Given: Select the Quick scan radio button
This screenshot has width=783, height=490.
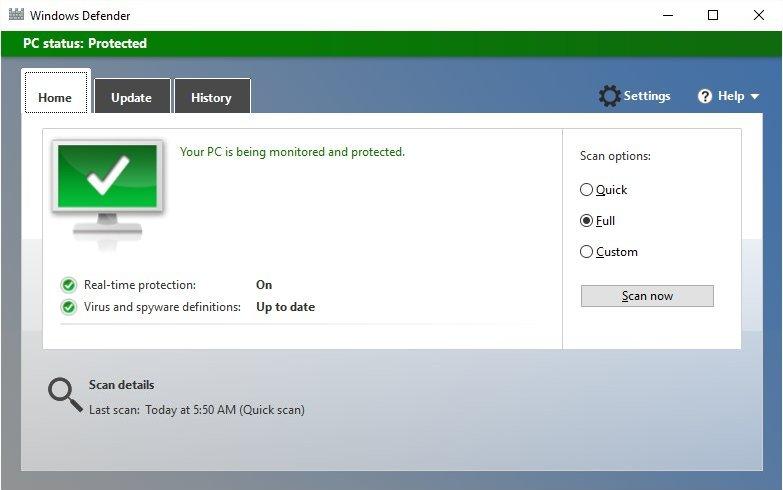Looking at the screenshot, I should (x=586, y=190).
